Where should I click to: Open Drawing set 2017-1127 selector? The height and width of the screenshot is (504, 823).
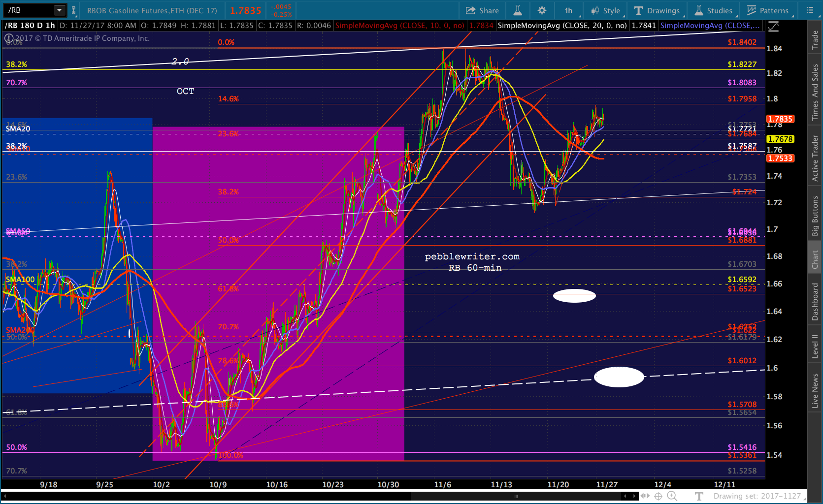point(757,496)
